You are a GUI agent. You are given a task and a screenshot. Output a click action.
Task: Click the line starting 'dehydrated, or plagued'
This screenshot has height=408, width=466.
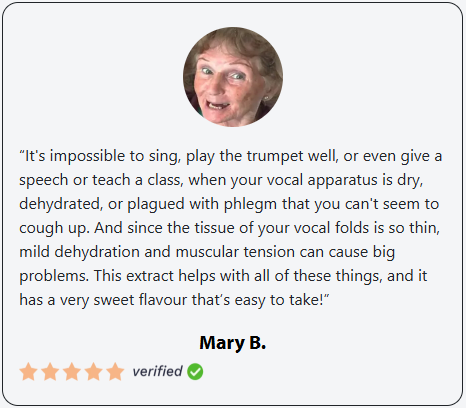point(229,204)
